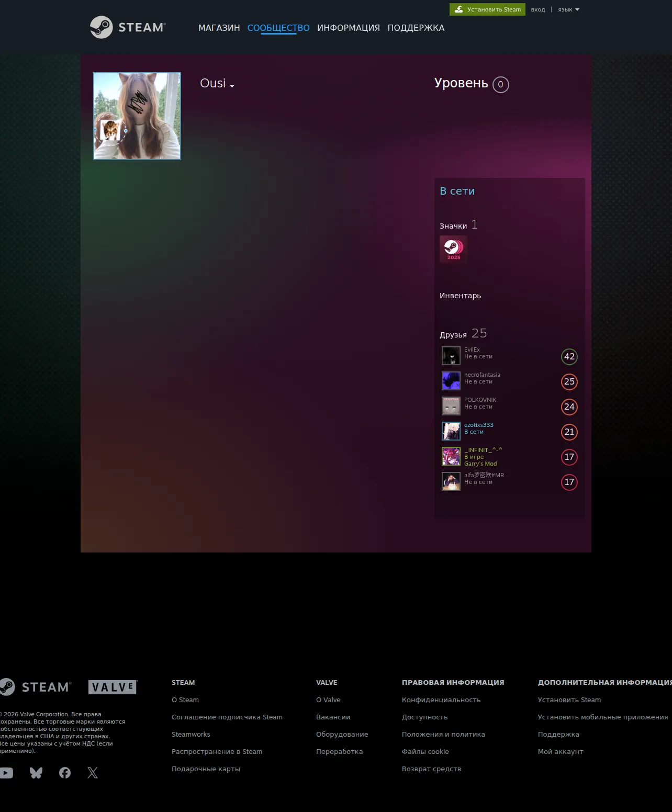The image size is (672, 812).
Task: Open alfa罗密欧#MR friend avatar
Action: [451, 481]
